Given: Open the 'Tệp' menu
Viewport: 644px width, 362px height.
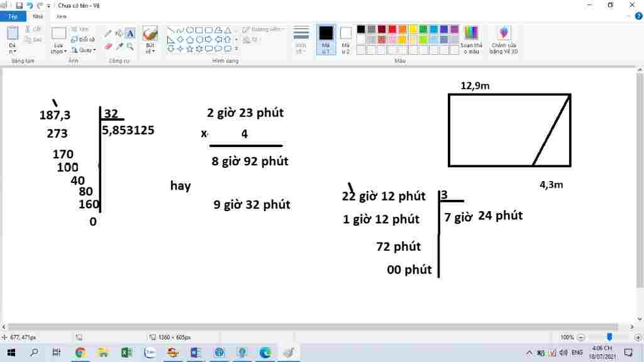Looking at the screenshot, I should pos(13,16).
